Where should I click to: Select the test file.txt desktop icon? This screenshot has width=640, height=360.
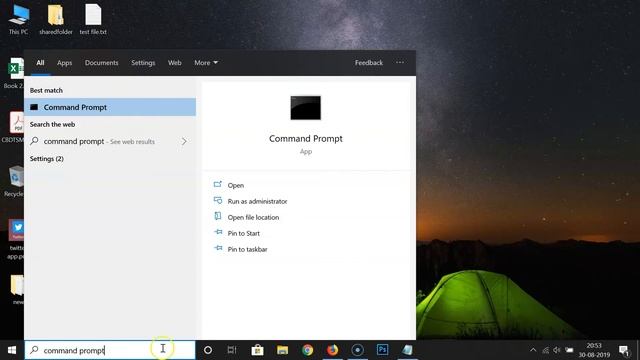(93, 19)
